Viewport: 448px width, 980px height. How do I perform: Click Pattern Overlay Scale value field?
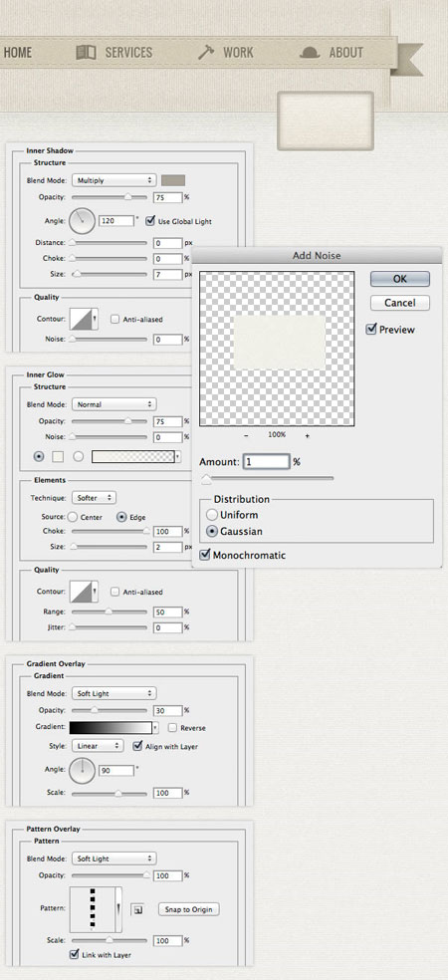click(x=167, y=940)
